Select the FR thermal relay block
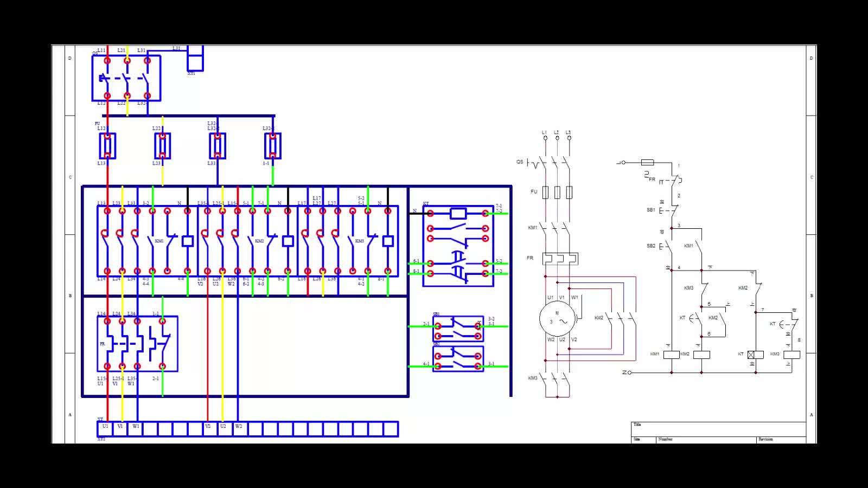 pyautogui.click(x=137, y=344)
